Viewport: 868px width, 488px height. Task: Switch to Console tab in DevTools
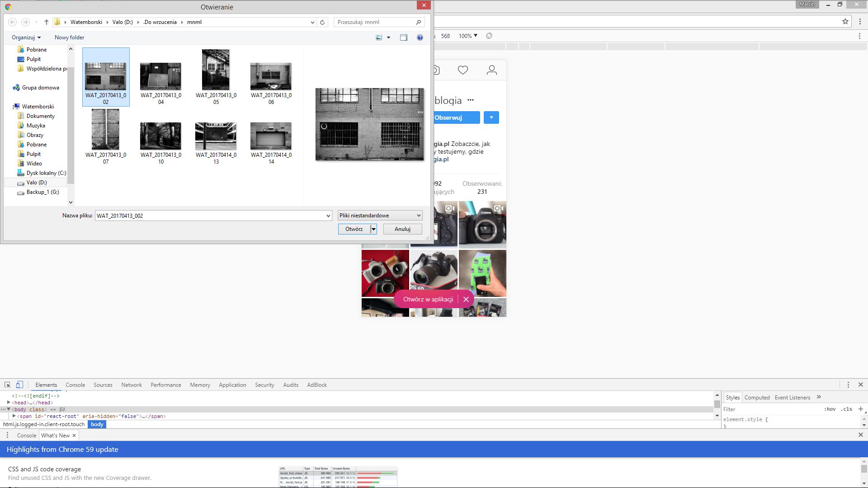[75, 385]
